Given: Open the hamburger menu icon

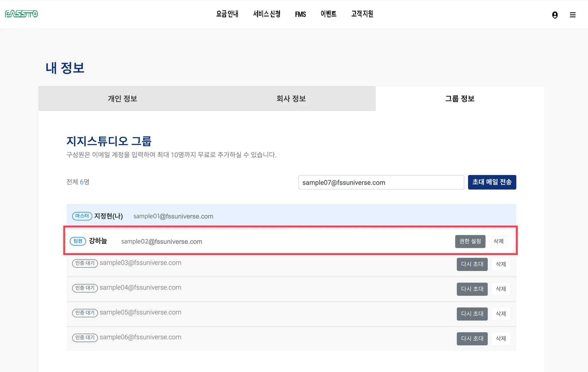Looking at the screenshot, I should (572, 15).
